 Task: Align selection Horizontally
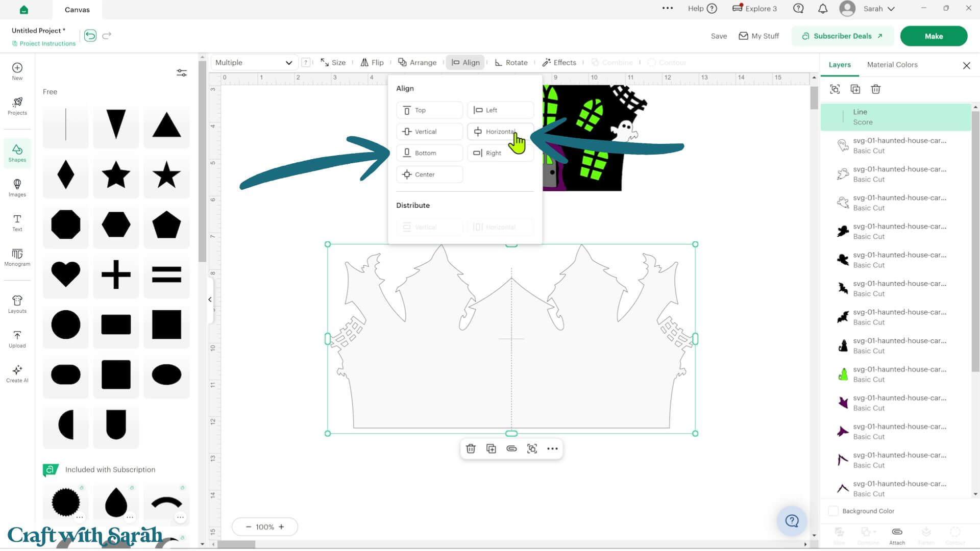500,132
